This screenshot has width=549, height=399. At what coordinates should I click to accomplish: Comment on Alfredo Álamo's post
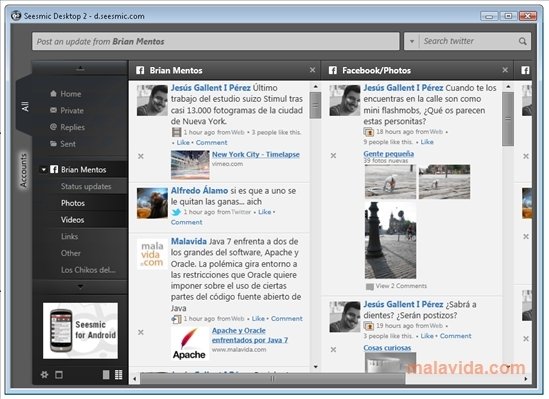click(187, 222)
